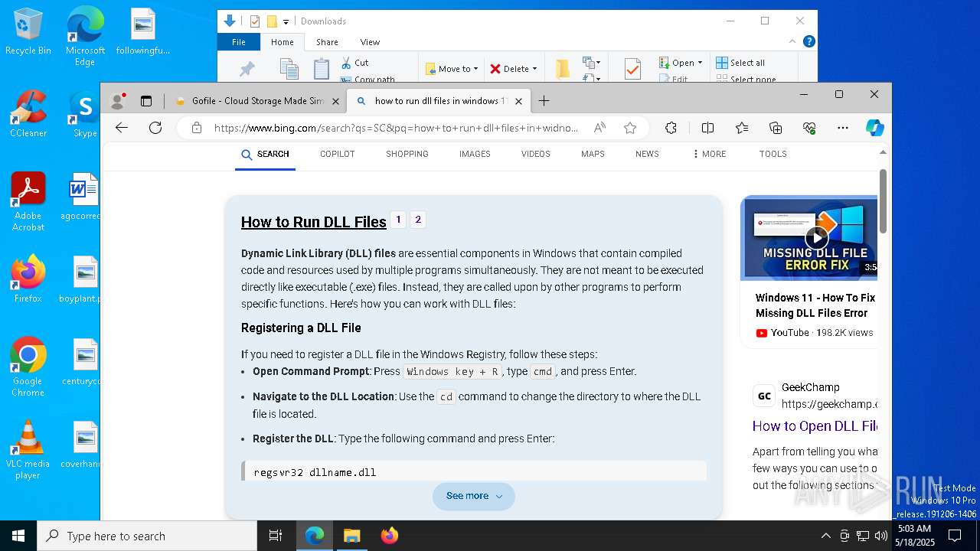Open How to Run DLL Files heading link
The height and width of the screenshot is (551, 980).
tap(313, 222)
